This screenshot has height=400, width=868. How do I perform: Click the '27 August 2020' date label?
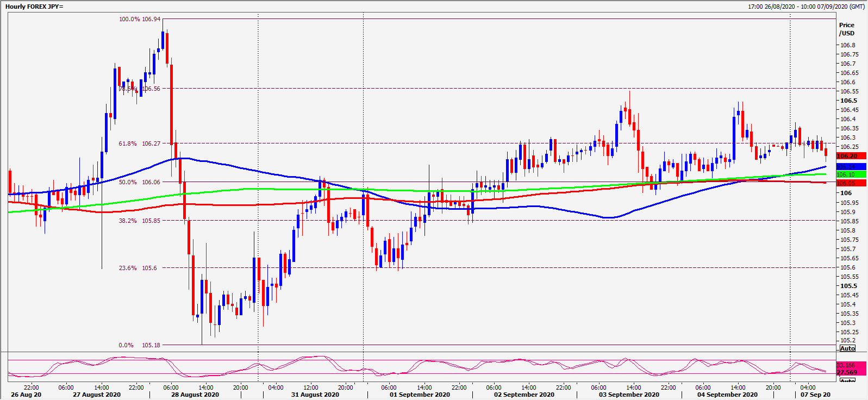(97, 395)
